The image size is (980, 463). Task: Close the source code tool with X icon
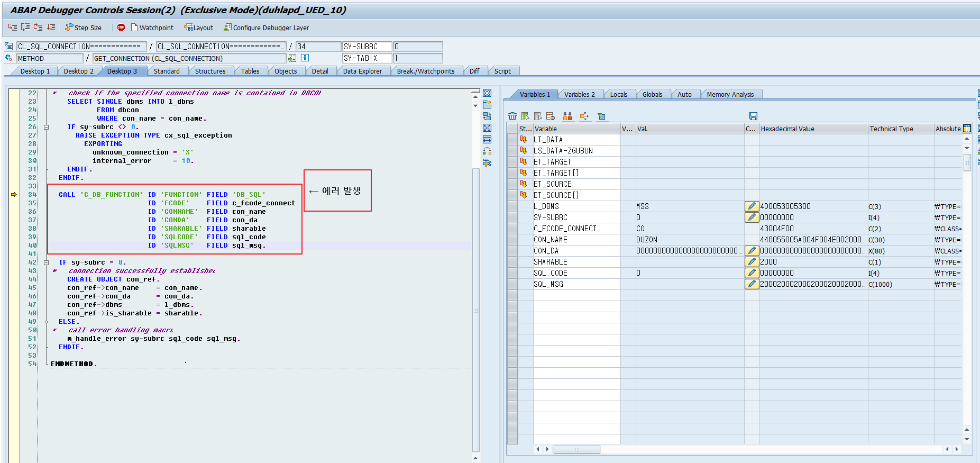[x=487, y=93]
